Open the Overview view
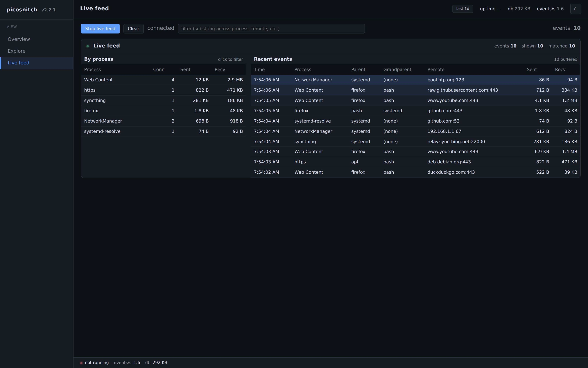The width and height of the screenshot is (588, 368). coord(37,39)
